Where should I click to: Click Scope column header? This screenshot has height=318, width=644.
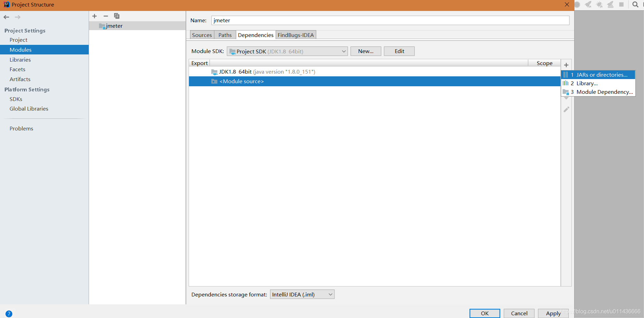coord(544,63)
